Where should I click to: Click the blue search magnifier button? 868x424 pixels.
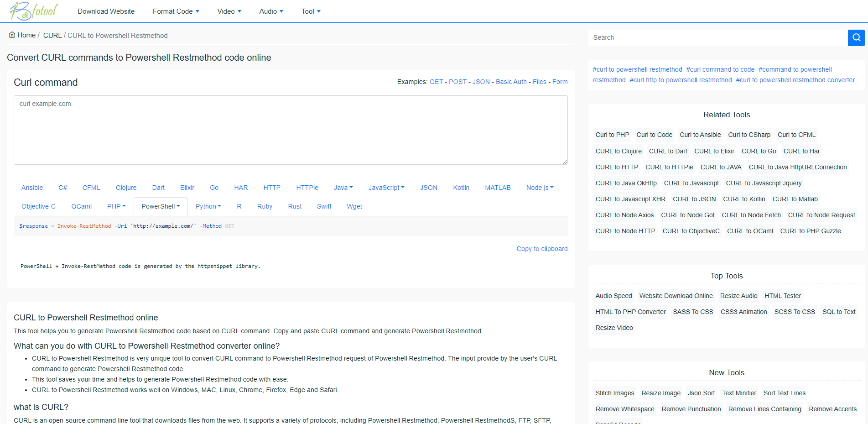point(856,37)
